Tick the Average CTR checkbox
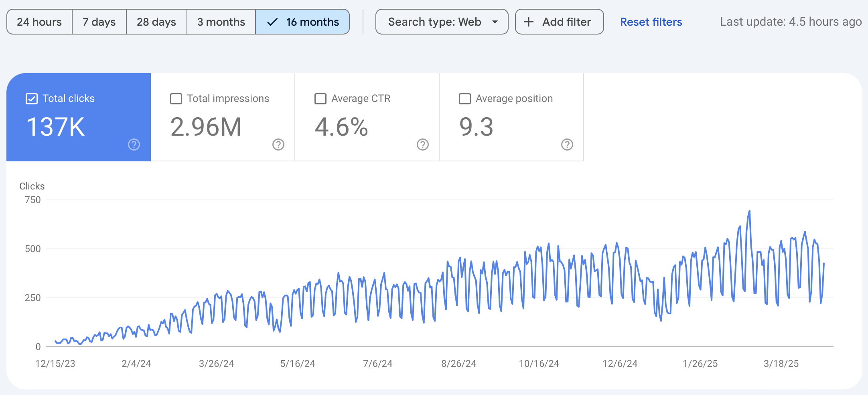The image size is (868, 395). [x=320, y=99]
